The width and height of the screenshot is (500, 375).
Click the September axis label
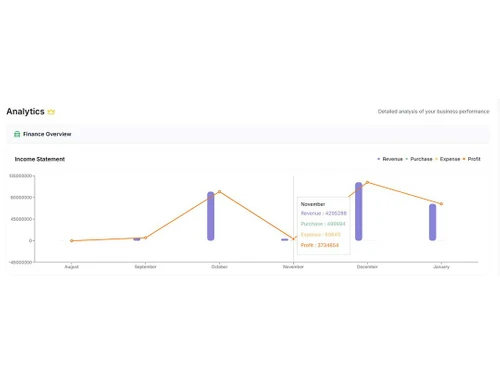145,267
